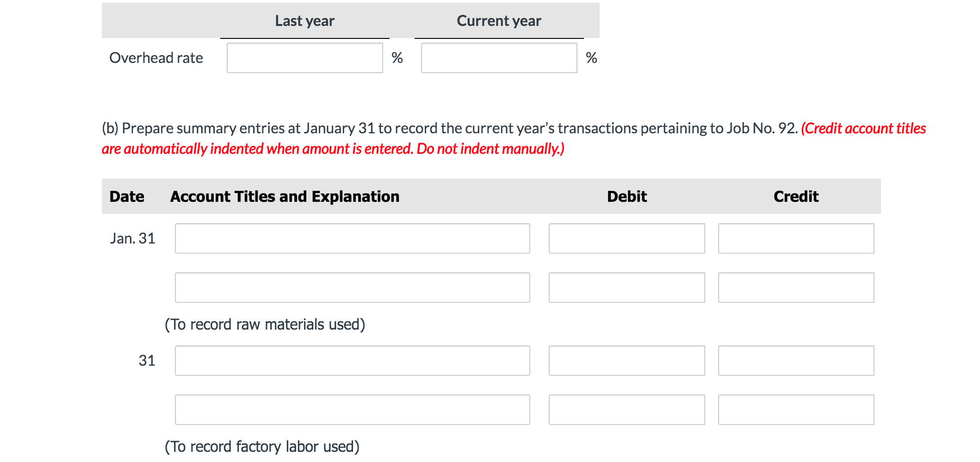The width and height of the screenshot is (980, 462).
Task: Click the account title field beside the second 31 date
Action: pos(352,361)
